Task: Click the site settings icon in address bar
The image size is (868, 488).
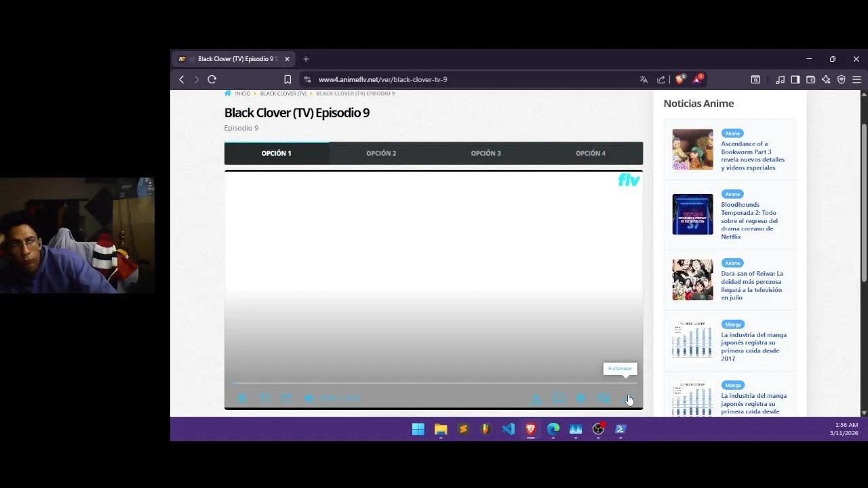Action: click(x=307, y=79)
